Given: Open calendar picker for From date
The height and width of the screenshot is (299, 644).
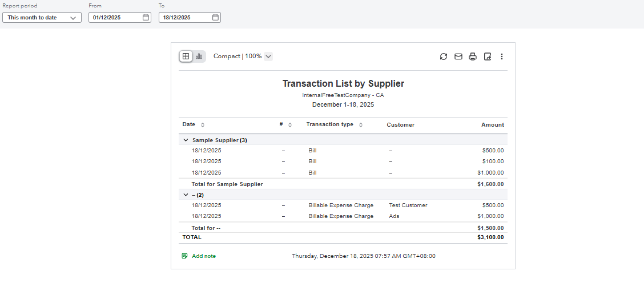Looking at the screenshot, I should tap(146, 18).
